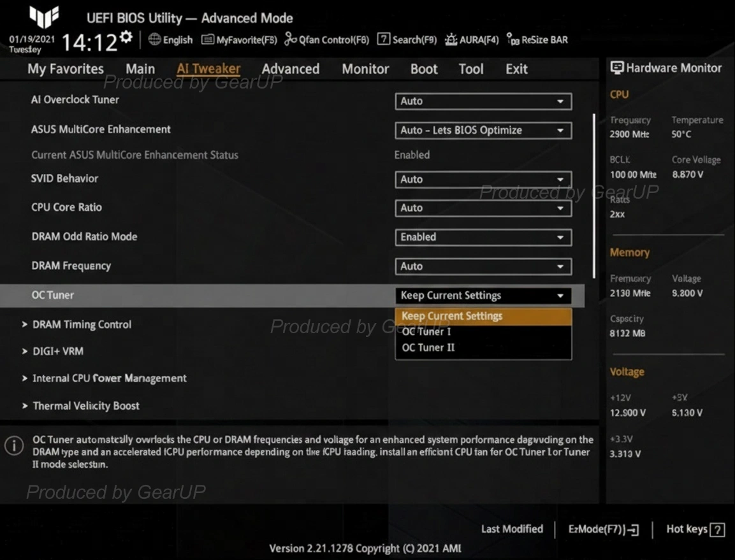
Task: Click the Hot Keys question mark icon
Action: coord(717,529)
